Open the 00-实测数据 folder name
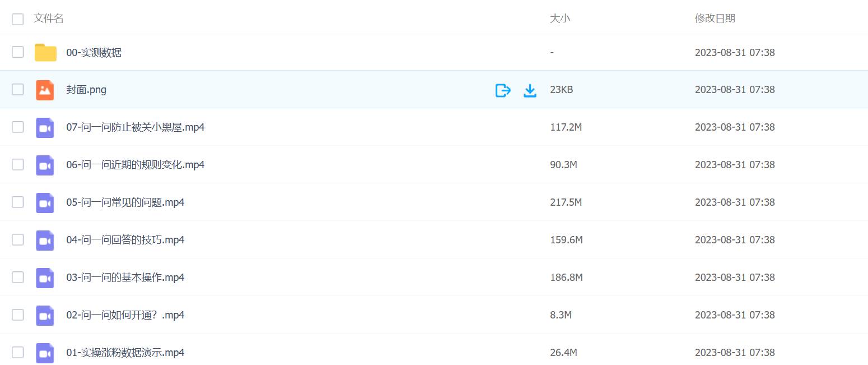The image size is (868, 365). pyautogui.click(x=94, y=53)
